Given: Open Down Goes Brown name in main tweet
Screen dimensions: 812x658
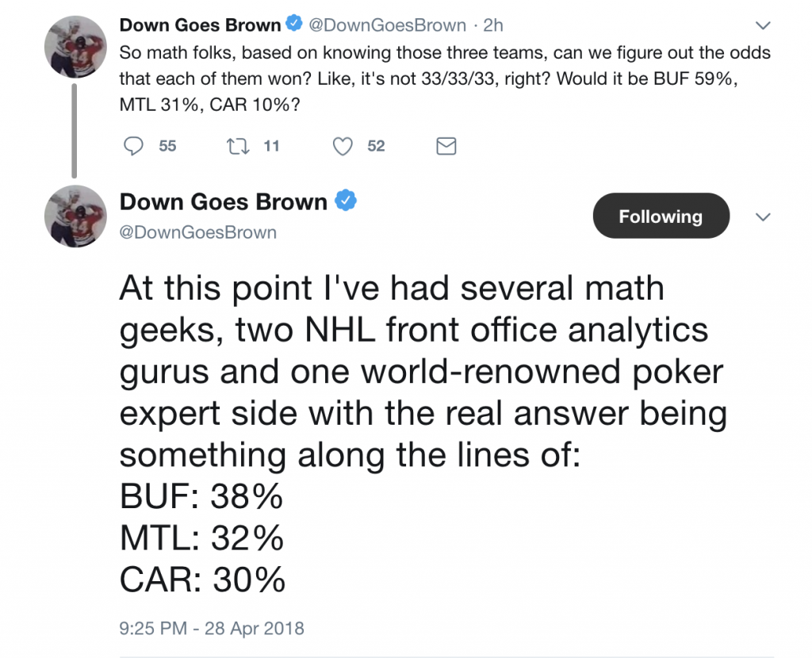Looking at the screenshot, I should (x=223, y=202).
